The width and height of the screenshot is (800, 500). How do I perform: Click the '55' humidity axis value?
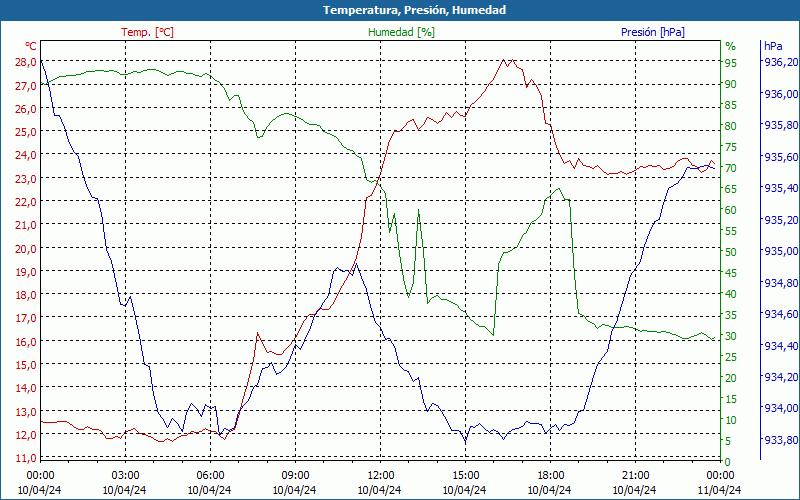point(731,231)
